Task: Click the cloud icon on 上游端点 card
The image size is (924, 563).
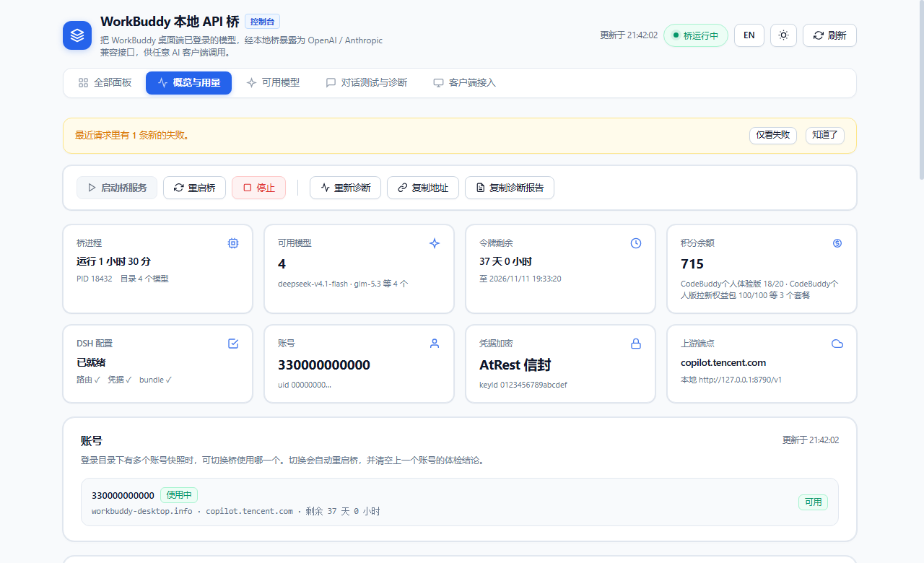Action: [x=837, y=344]
